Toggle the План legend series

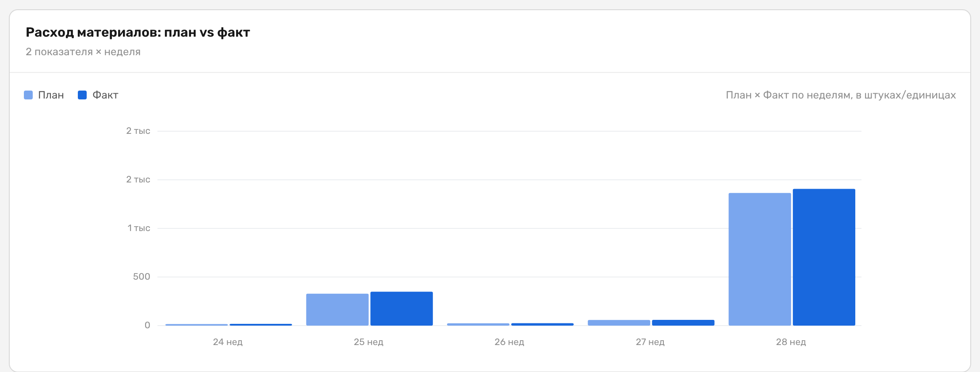[x=44, y=95]
